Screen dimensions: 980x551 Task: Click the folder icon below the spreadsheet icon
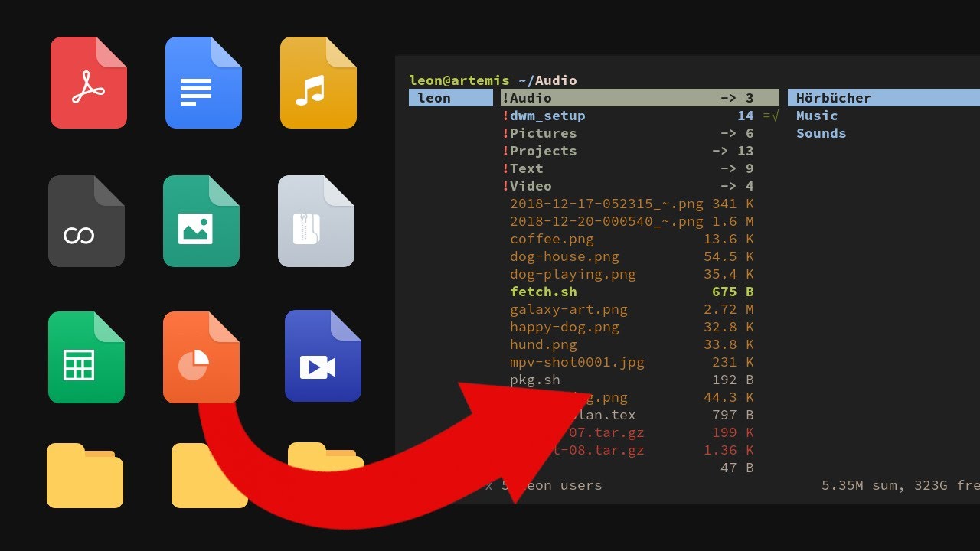pyautogui.click(x=85, y=475)
